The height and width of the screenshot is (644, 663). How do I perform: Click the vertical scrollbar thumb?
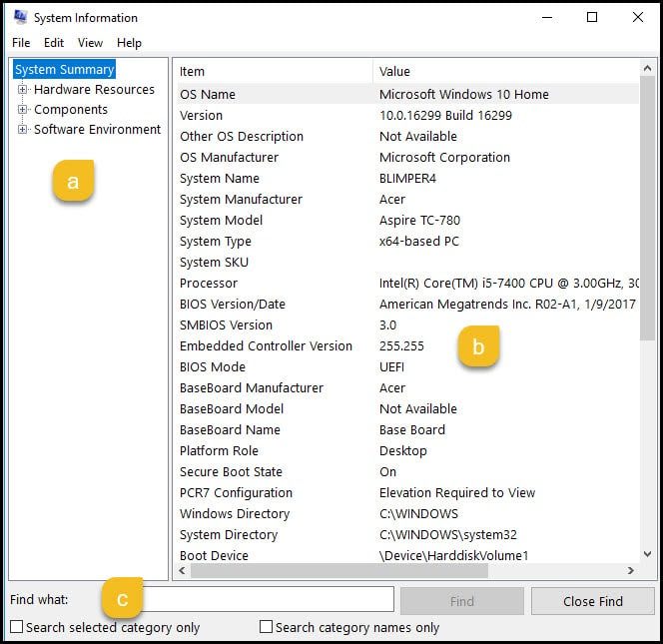click(647, 208)
